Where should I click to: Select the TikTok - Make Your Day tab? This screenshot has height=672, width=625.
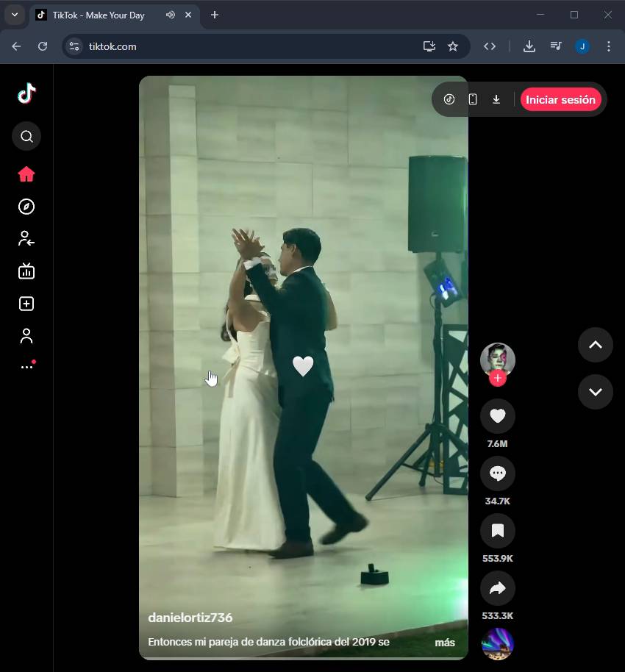pos(98,15)
